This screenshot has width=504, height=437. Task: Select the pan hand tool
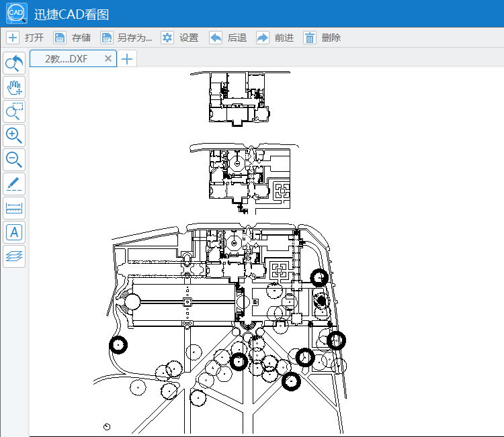[x=14, y=87]
